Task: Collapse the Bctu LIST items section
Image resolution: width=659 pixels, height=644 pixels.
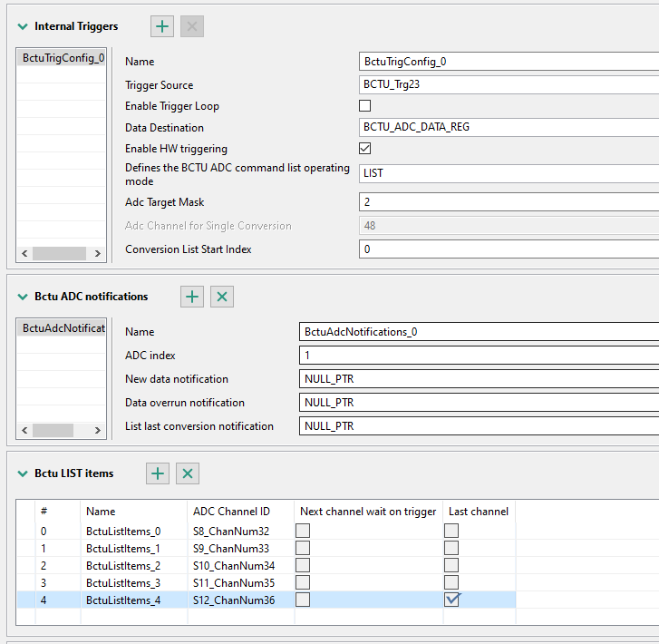Action: click(x=23, y=473)
